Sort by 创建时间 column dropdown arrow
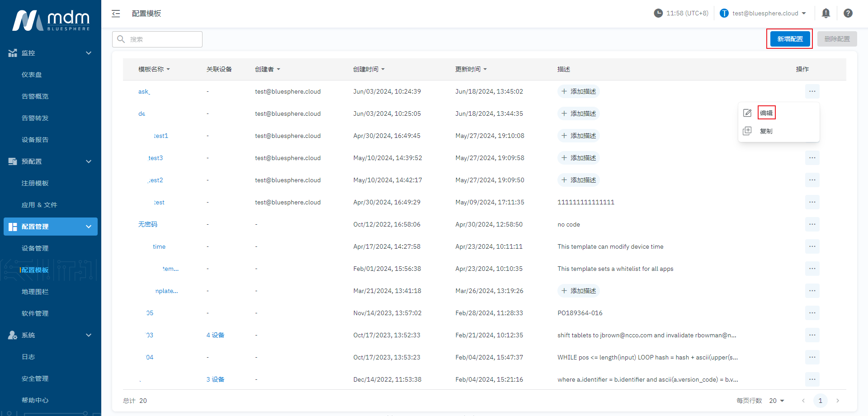The width and height of the screenshot is (868, 416). click(x=383, y=69)
